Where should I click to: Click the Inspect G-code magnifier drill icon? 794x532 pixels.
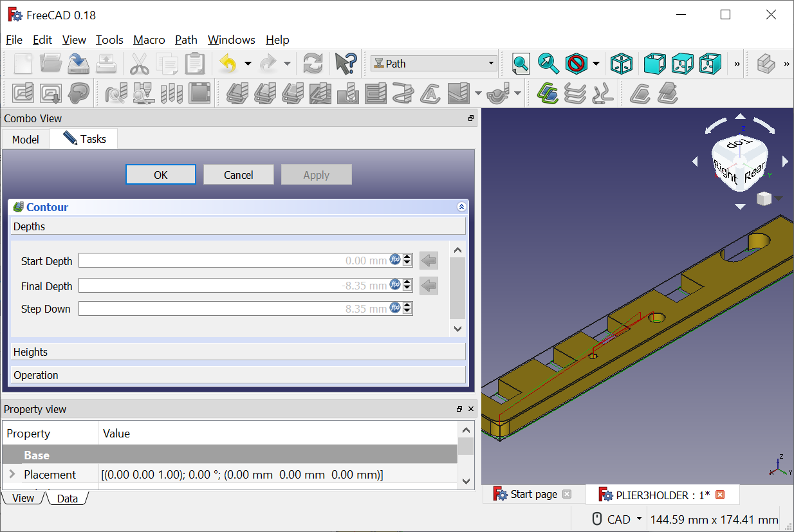coord(116,94)
